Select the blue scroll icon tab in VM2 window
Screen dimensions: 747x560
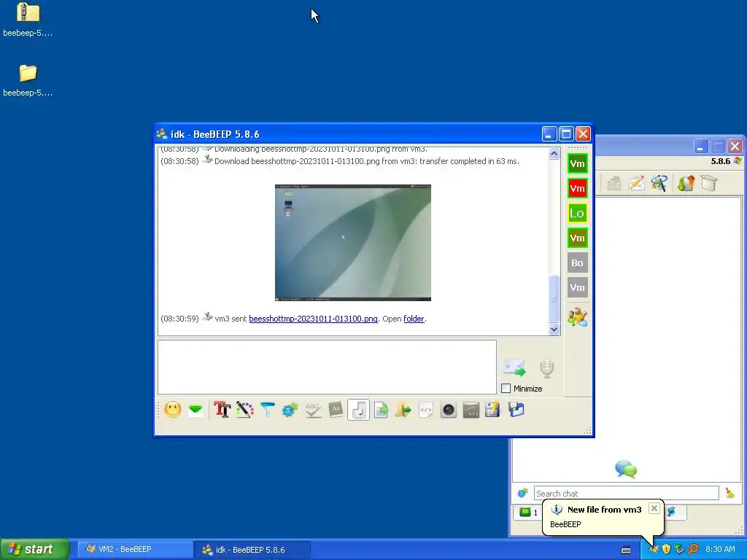tap(672, 513)
